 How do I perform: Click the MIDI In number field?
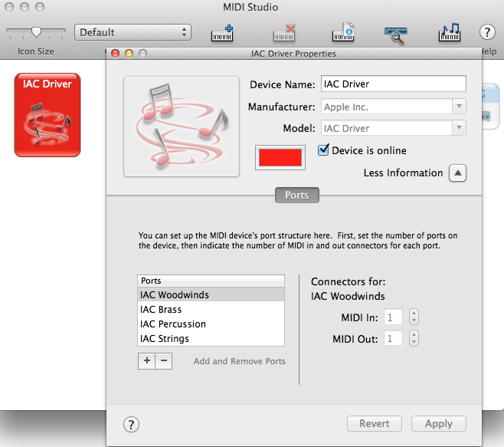tap(393, 317)
